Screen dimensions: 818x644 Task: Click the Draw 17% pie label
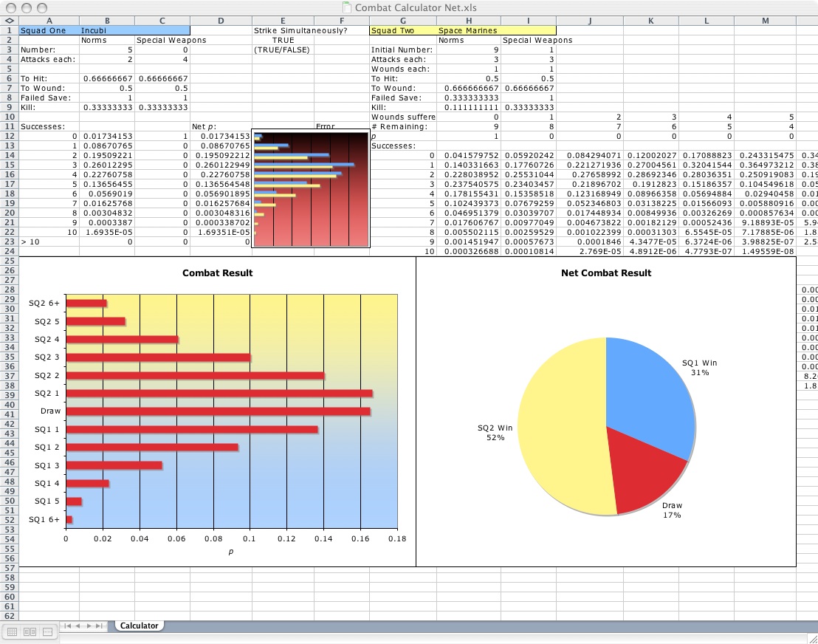pos(672,510)
